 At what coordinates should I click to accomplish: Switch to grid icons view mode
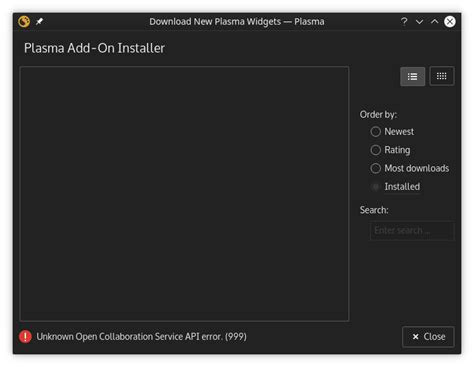(442, 76)
